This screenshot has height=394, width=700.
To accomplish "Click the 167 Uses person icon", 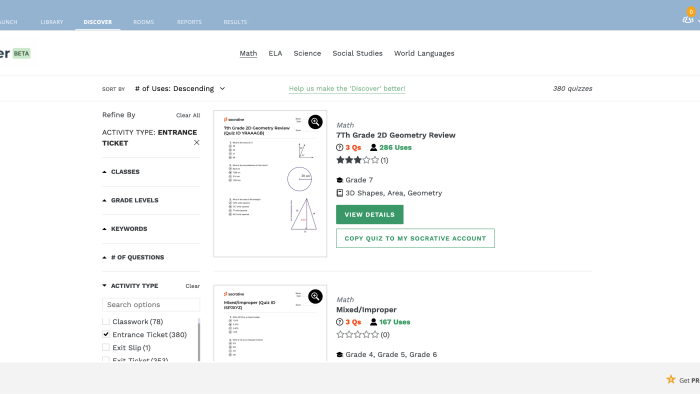I will (x=373, y=322).
